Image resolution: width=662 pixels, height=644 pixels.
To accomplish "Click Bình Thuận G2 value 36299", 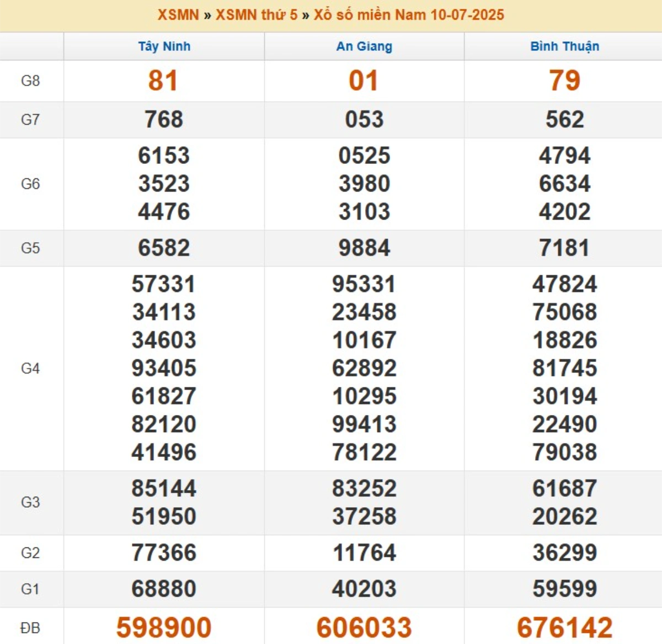I will pyautogui.click(x=565, y=553).
